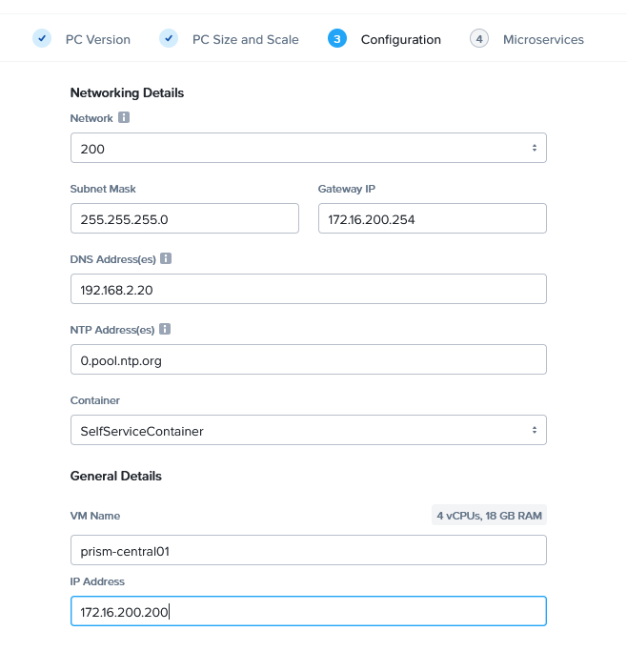Edit the NTP Address(es) field
The width and height of the screenshot is (627, 672).
coord(308,359)
